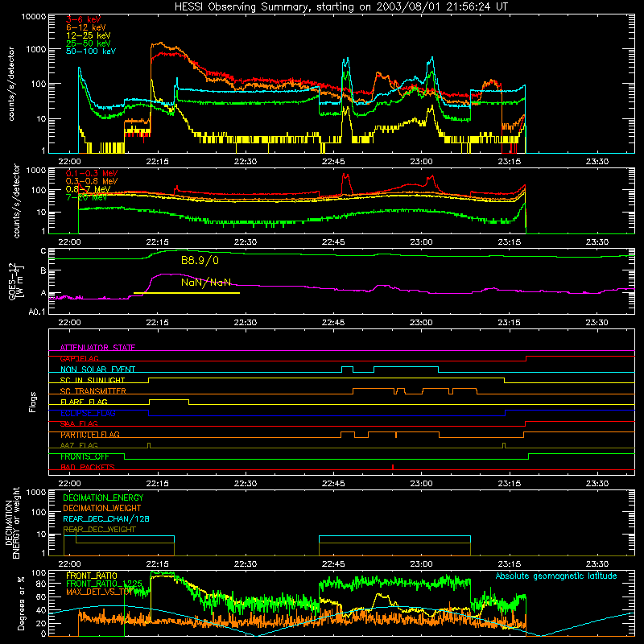Select the 50-100 keV legend label

tap(91, 51)
